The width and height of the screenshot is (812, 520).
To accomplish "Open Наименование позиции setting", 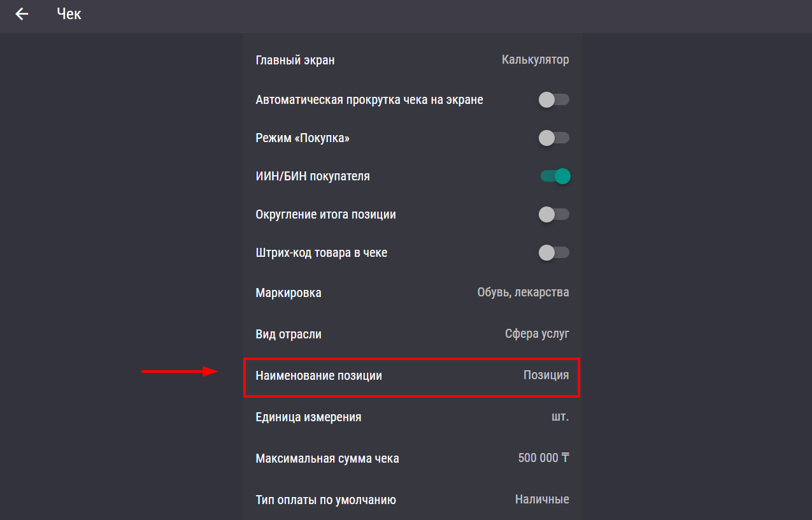I will tap(412, 376).
